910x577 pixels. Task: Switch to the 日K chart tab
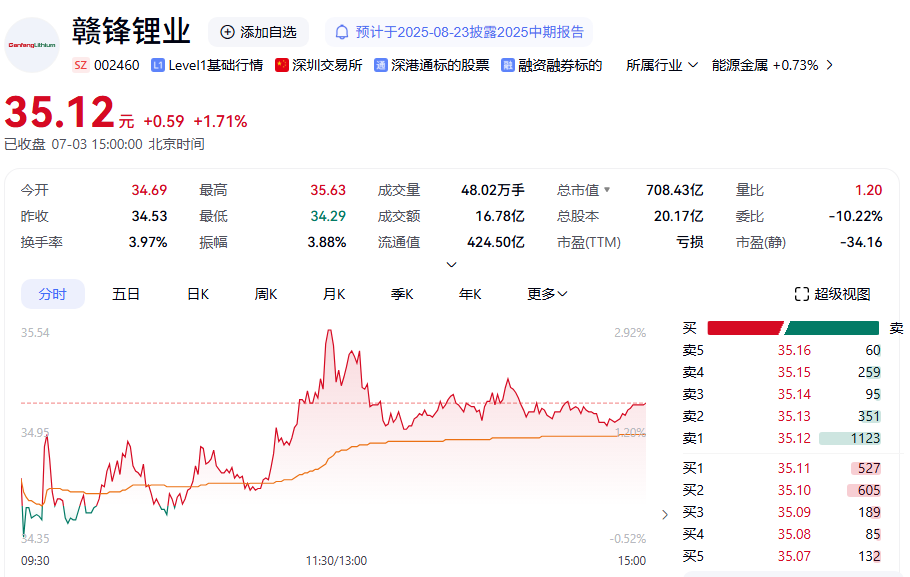click(x=198, y=294)
